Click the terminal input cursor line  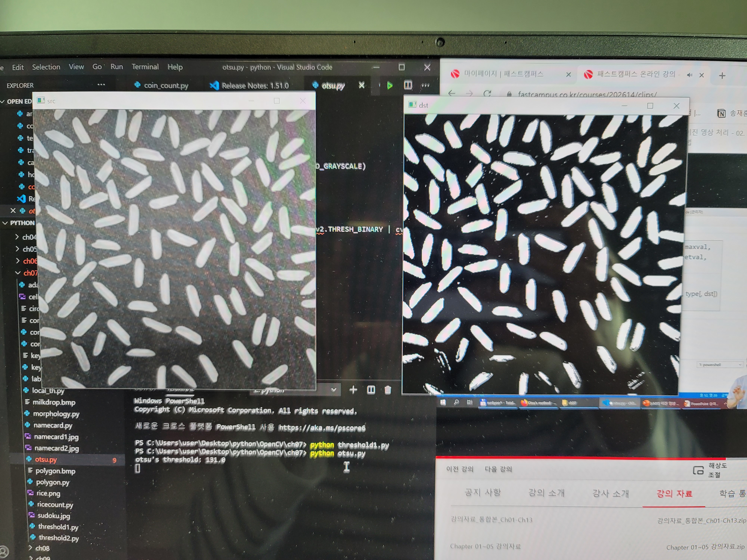(137, 468)
